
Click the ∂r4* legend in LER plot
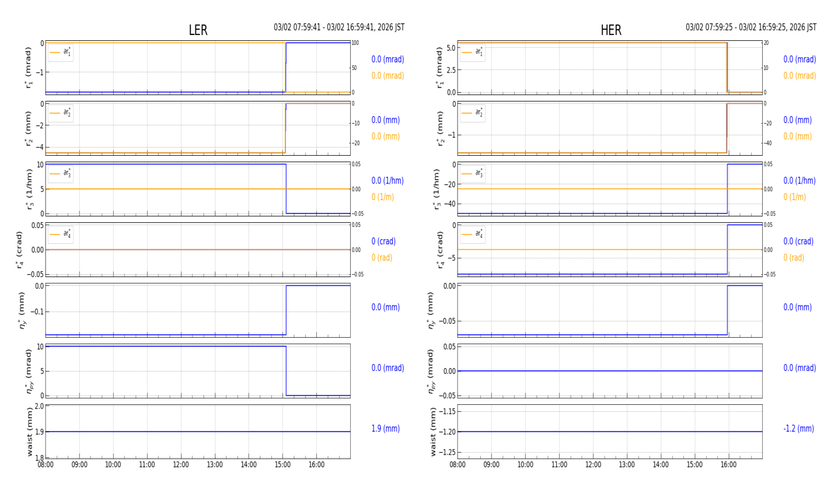point(61,235)
